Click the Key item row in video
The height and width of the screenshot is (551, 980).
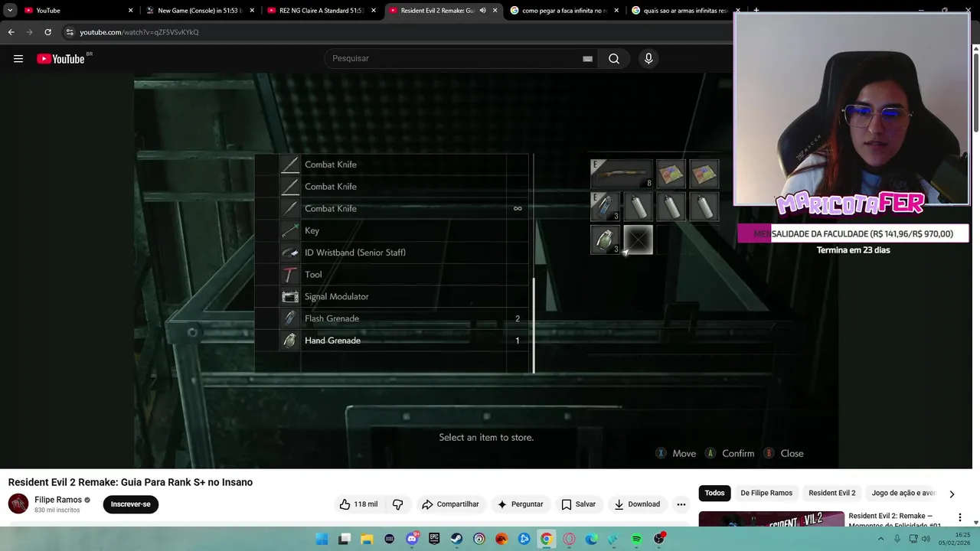392,230
